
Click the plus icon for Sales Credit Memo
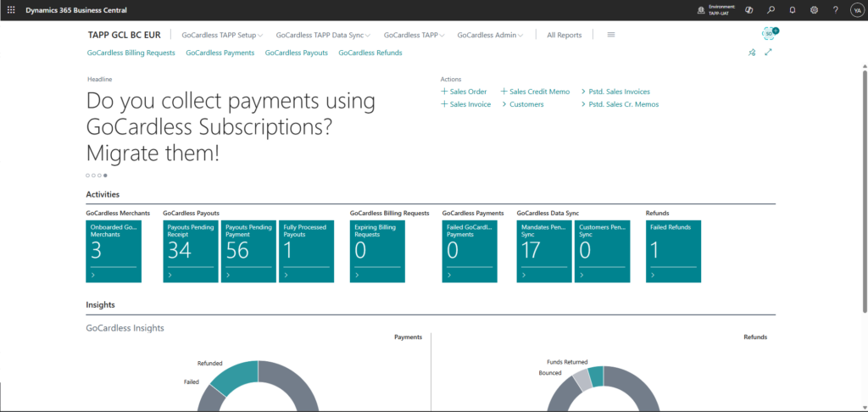click(x=504, y=92)
